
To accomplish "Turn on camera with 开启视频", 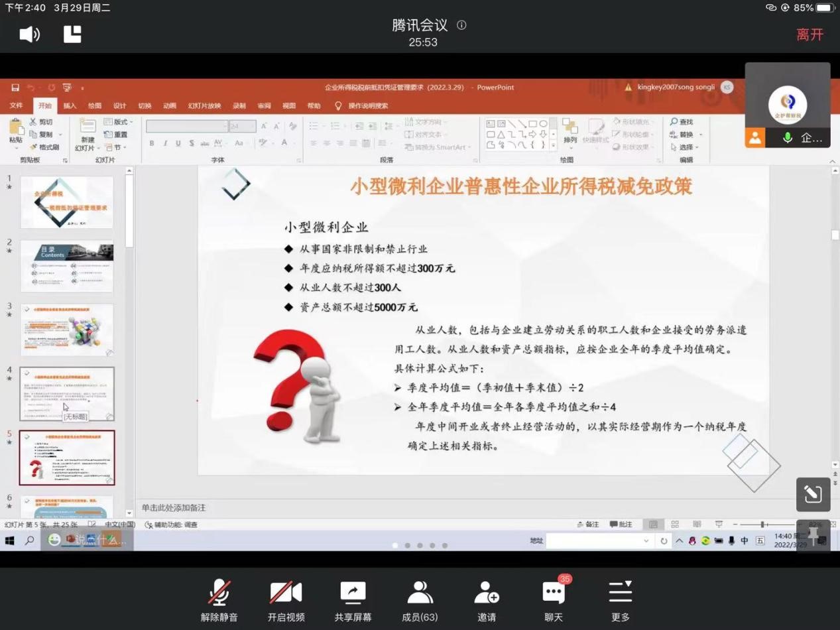I will coord(286,600).
